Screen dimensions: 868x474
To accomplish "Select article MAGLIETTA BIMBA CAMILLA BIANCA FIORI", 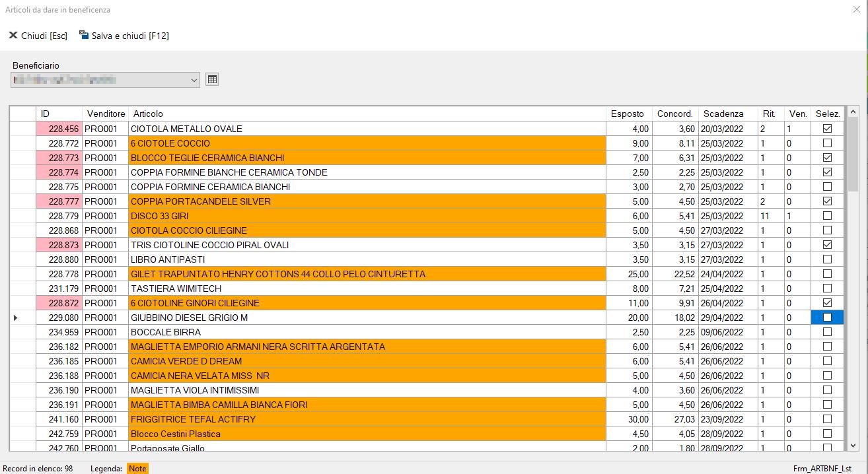I will click(367, 405).
